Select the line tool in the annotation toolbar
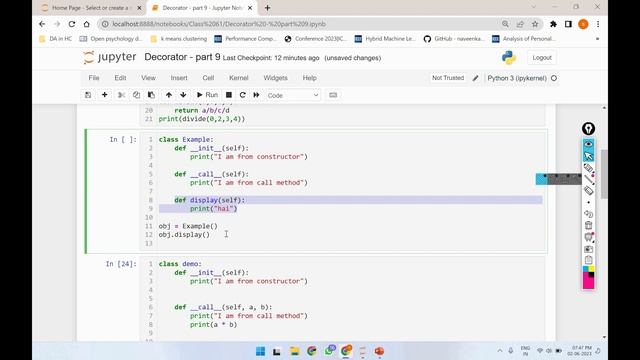640x360 pixels. pos(588,179)
